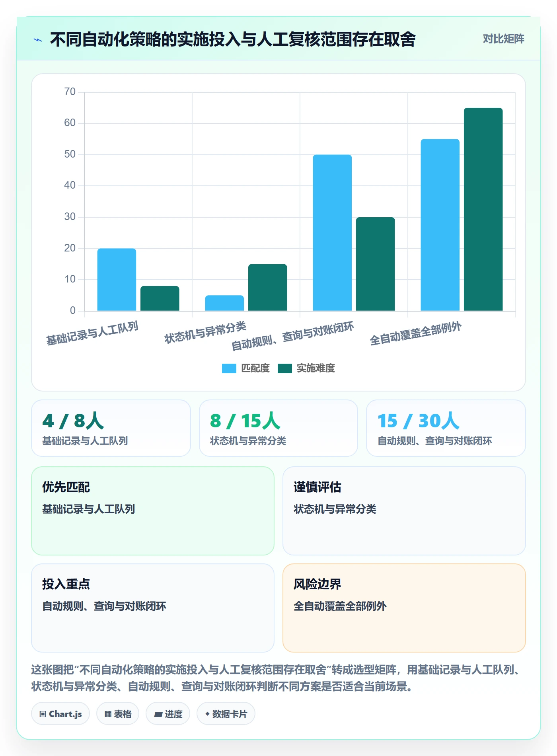Screen dimensions: 557x756
Task: Open the 8 / 15人 data card
Action: [278, 428]
